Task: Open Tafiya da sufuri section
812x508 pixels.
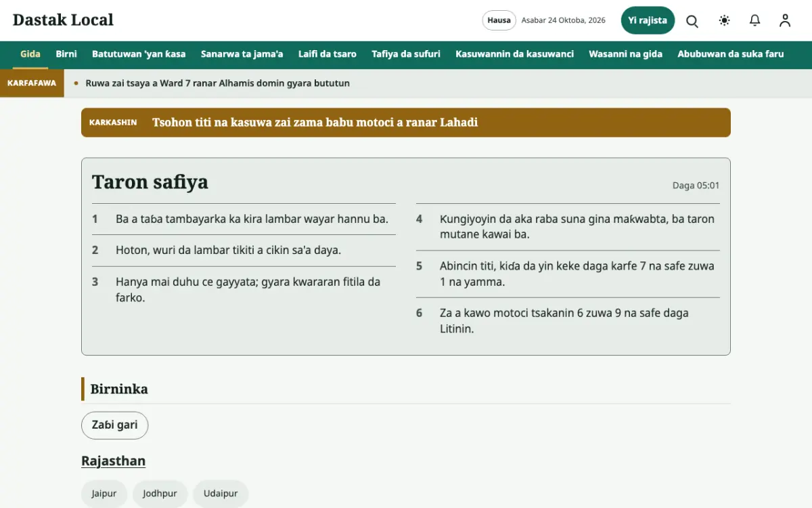Action: pyautogui.click(x=406, y=54)
